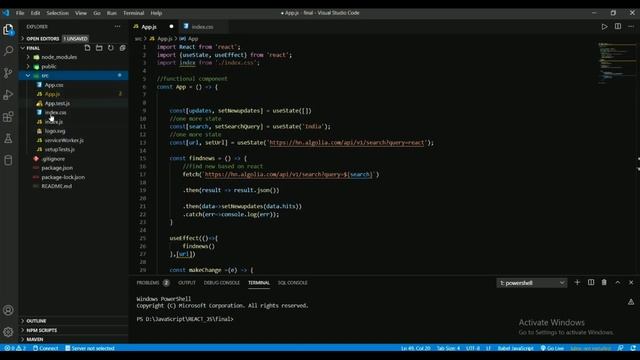Open Explorer more actions ellipsis
The image size is (640, 360).
(118, 27)
